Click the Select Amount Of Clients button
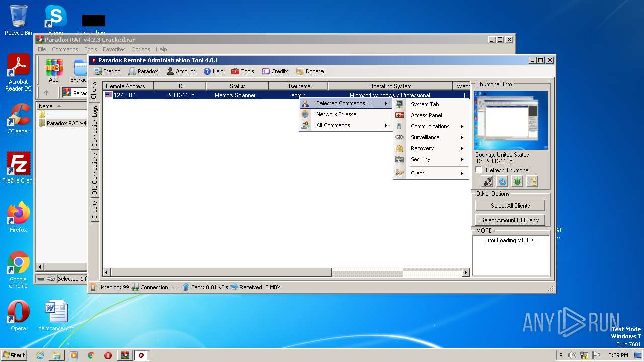The width and height of the screenshot is (644, 362). [x=510, y=220]
